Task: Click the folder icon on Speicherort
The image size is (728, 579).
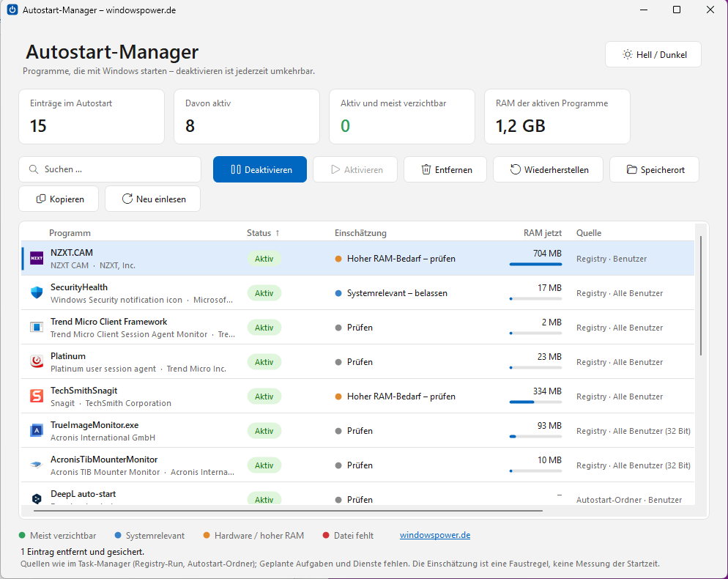Action: pos(631,169)
